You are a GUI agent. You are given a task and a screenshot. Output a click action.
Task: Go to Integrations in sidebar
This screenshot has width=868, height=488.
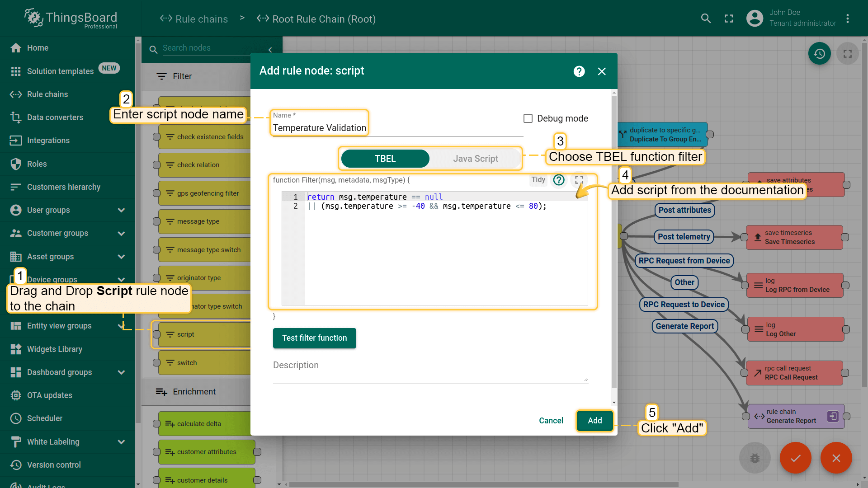tap(48, 141)
